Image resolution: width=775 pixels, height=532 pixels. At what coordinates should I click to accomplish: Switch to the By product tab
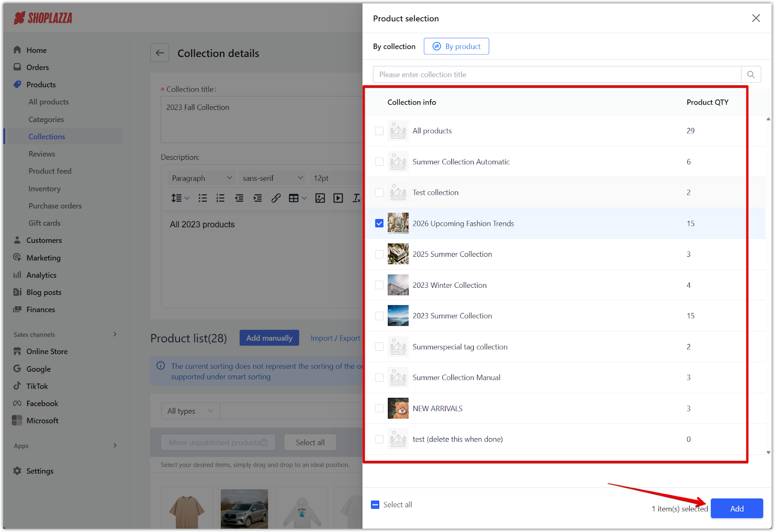[456, 47]
